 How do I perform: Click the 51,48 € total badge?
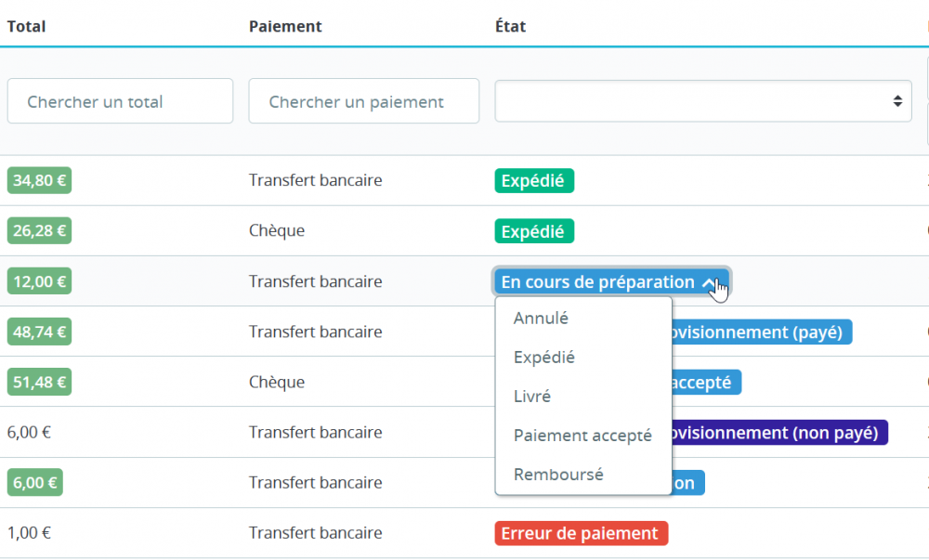point(39,382)
